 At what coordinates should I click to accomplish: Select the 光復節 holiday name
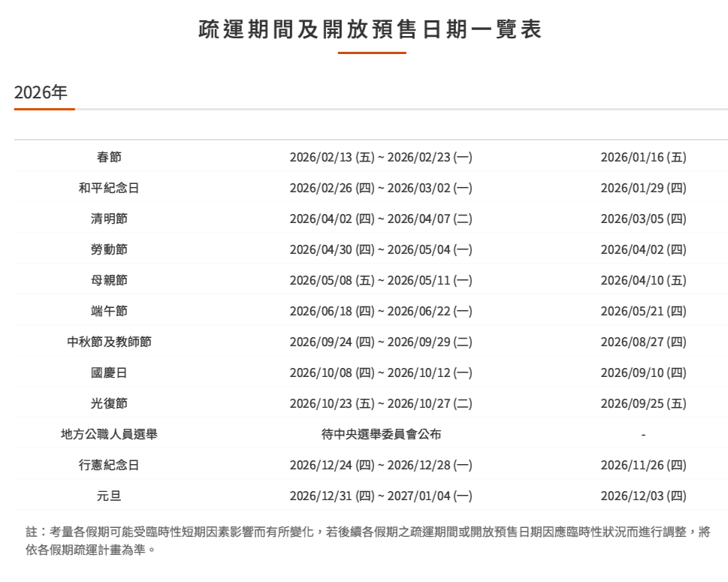[109, 404]
